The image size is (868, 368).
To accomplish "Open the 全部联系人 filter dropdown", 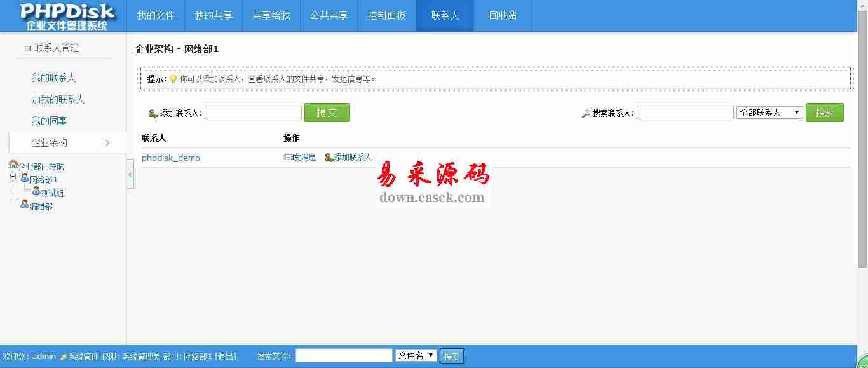I will pyautogui.click(x=769, y=112).
